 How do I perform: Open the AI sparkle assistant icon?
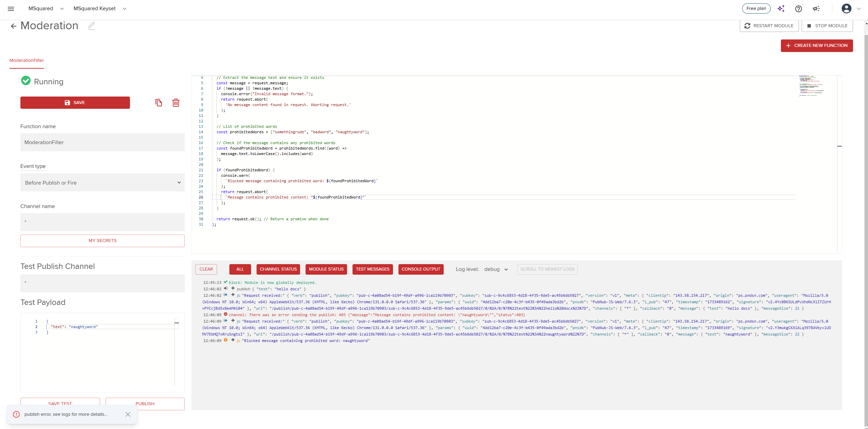click(x=781, y=9)
